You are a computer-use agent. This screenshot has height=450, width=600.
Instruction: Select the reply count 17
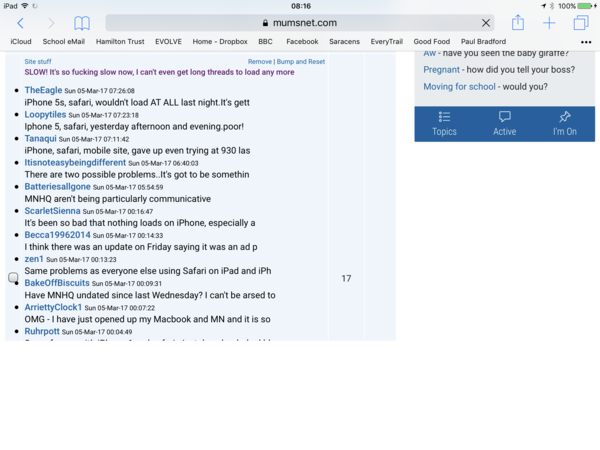point(346,279)
